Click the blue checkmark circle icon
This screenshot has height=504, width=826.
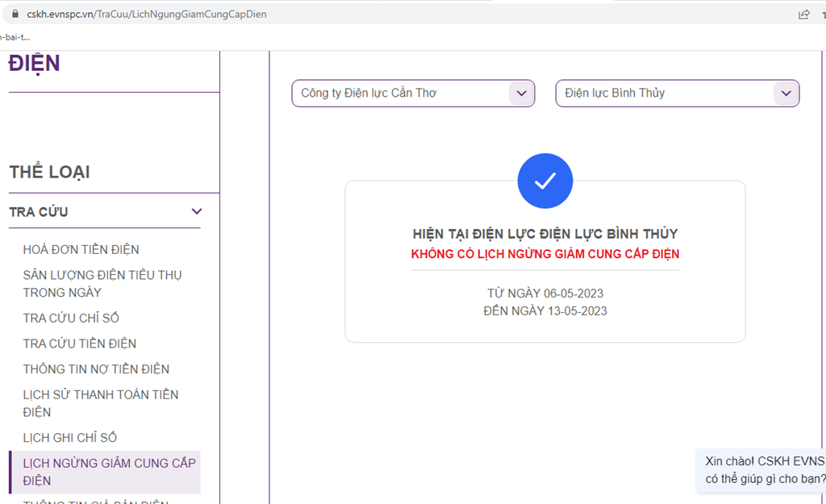(x=545, y=181)
